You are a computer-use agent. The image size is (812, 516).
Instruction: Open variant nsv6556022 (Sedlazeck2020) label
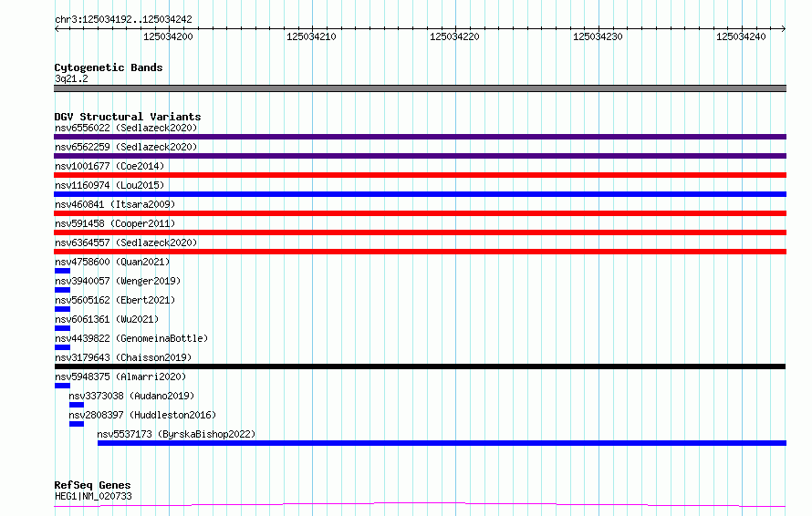[x=126, y=128]
